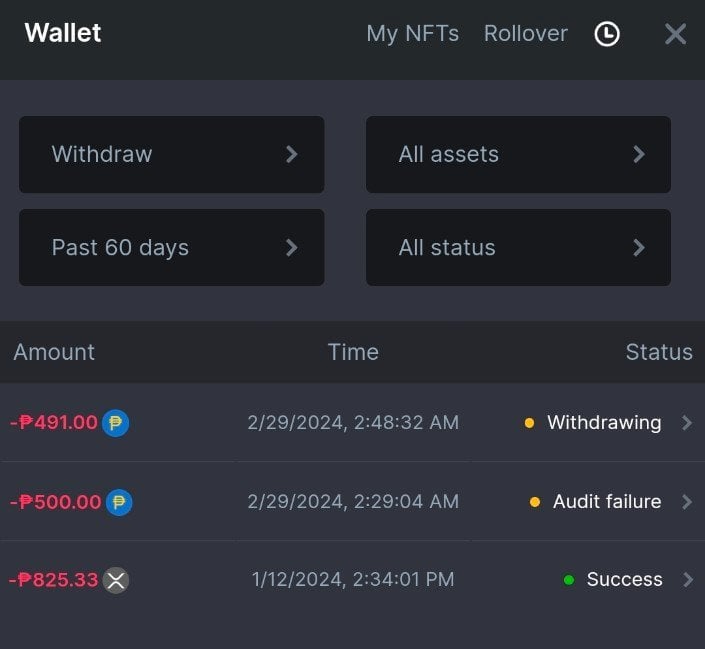Go to My NFTs
Screen dimensions: 705x649
click(x=412, y=34)
